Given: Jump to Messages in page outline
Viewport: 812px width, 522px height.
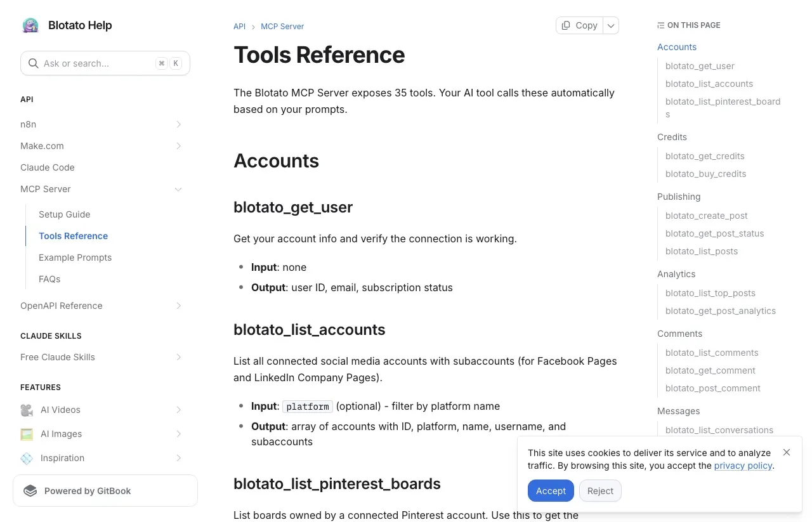Looking at the screenshot, I should [x=678, y=411].
